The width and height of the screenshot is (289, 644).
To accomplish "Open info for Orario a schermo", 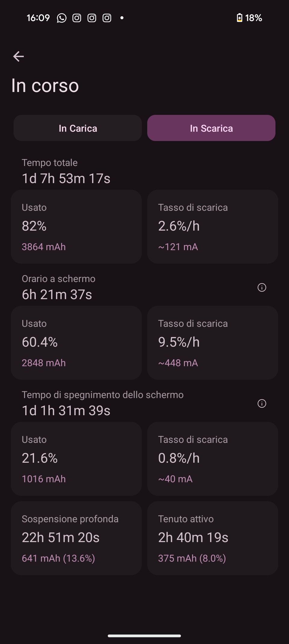I will 262,287.
